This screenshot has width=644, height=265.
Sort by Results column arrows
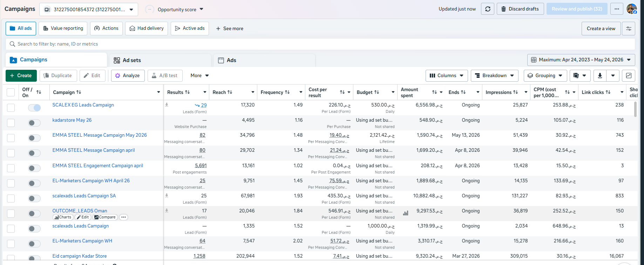coord(188,92)
